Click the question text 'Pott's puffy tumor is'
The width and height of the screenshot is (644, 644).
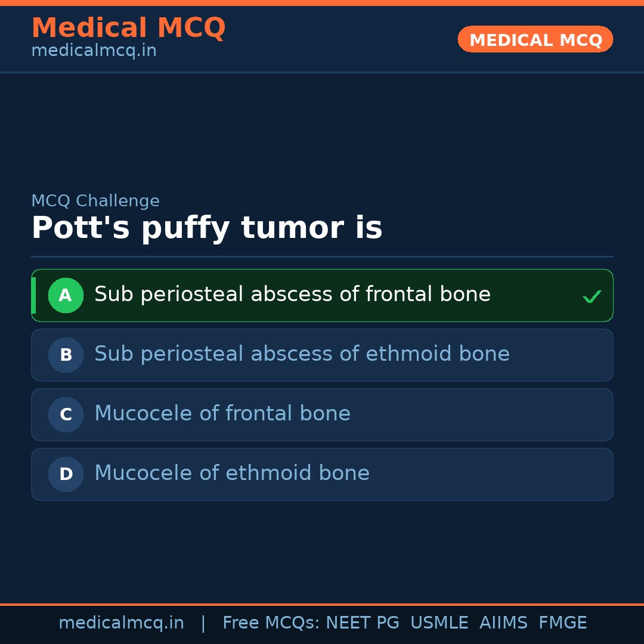[x=206, y=228]
